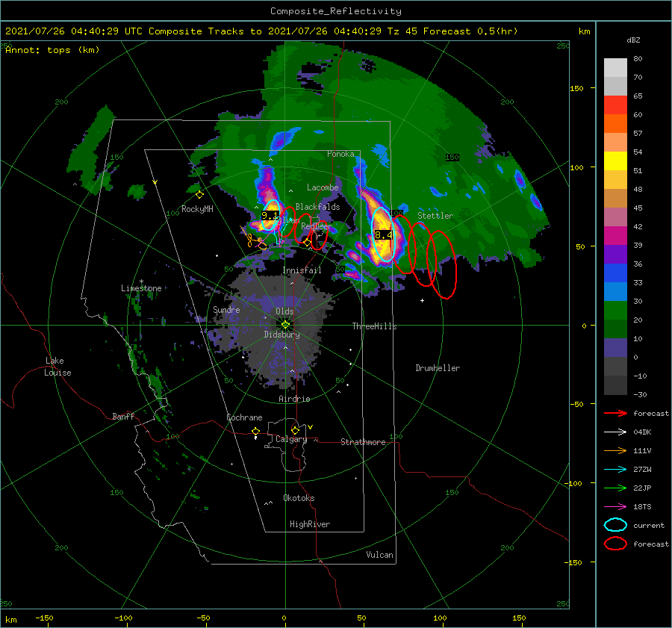Click the dBZ scale heading
Viewport: 672px width, 628px height.
coord(633,40)
